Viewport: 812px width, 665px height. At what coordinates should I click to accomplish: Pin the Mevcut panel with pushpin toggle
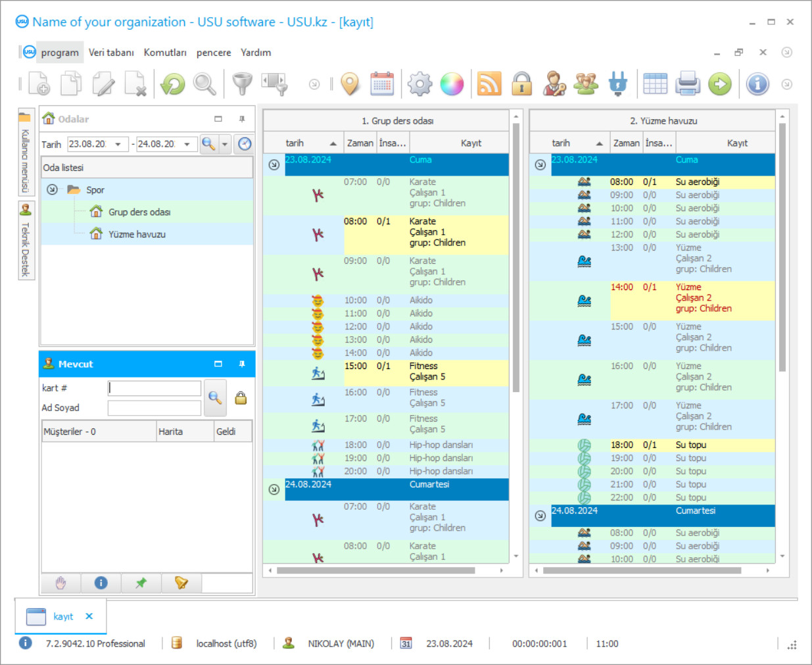point(242,364)
